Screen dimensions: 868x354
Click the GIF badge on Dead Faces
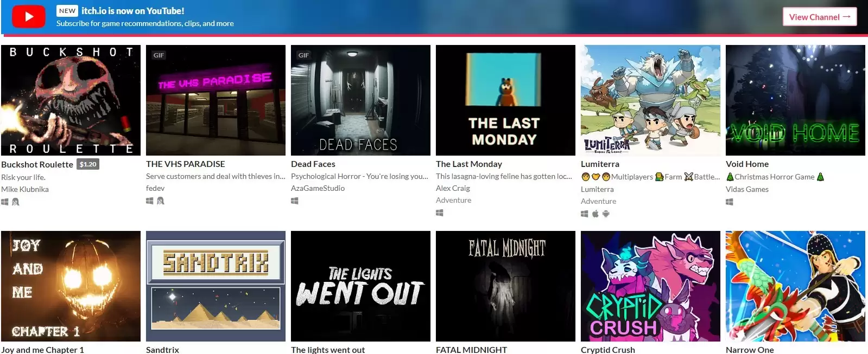303,55
